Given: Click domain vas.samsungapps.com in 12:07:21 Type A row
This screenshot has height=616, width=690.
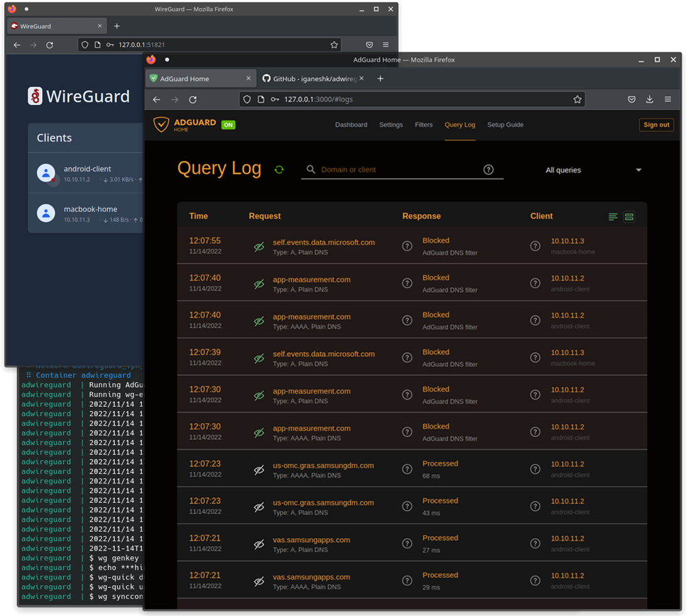Looking at the screenshot, I should click(x=311, y=540).
